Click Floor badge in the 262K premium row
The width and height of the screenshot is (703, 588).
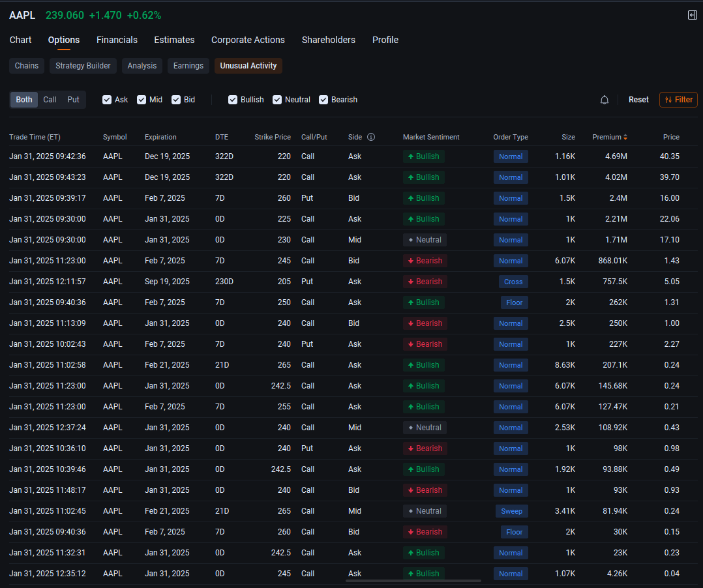point(515,303)
